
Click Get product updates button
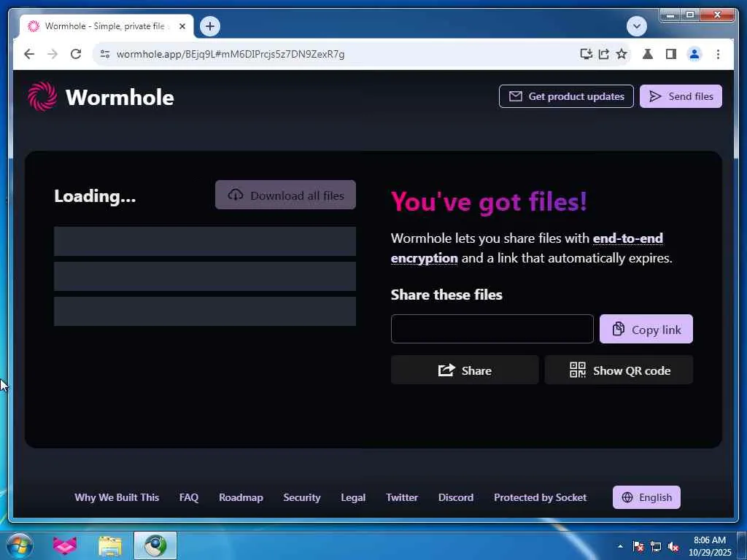566,96
